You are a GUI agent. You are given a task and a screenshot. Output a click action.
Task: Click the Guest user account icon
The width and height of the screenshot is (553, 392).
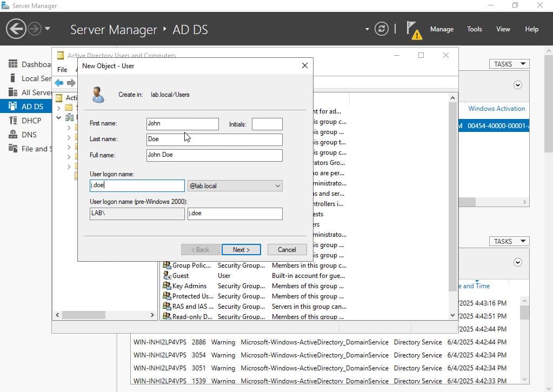(167, 276)
